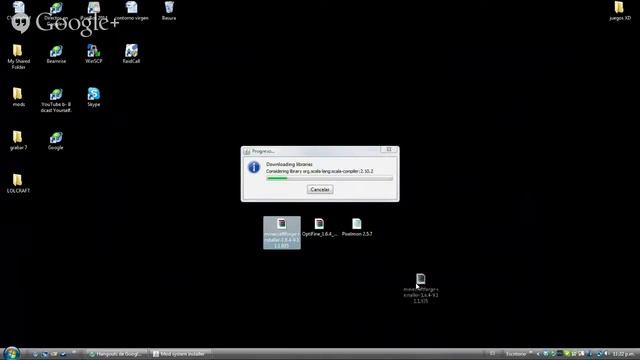Viewport: 640px width, 360px height.
Task: Select the grabar 7 folder
Action: pos(18,140)
